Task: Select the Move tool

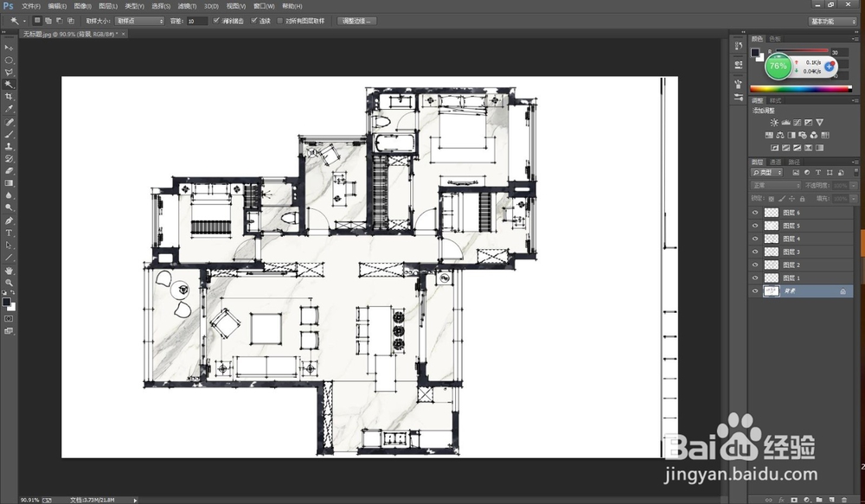Action: (x=9, y=48)
